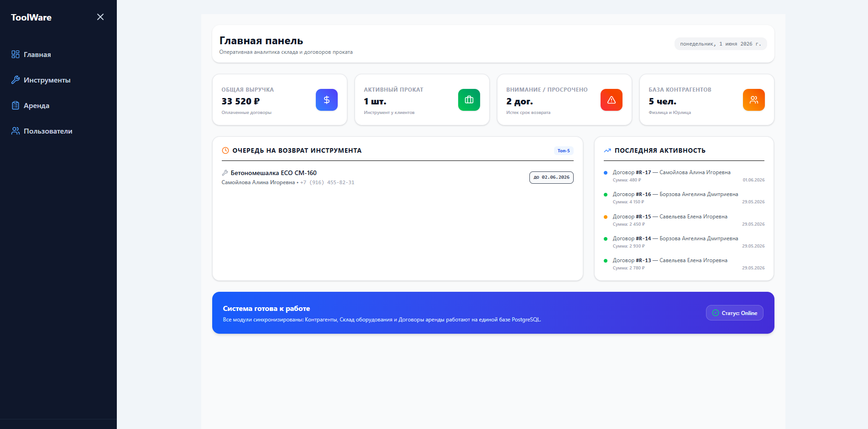Screen dimensions: 868x429
Task: Click the value 5 чел.
Action: [662, 101]
